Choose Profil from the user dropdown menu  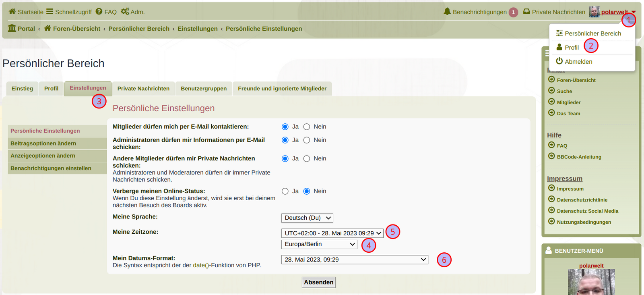571,48
